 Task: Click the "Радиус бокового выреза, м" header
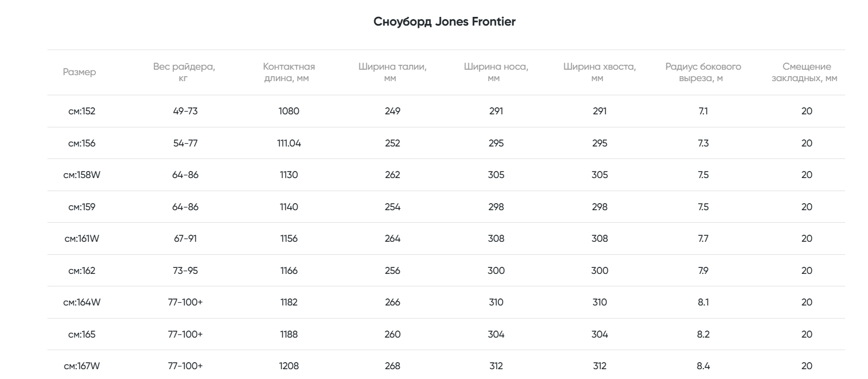pyautogui.click(x=703, y=72)
